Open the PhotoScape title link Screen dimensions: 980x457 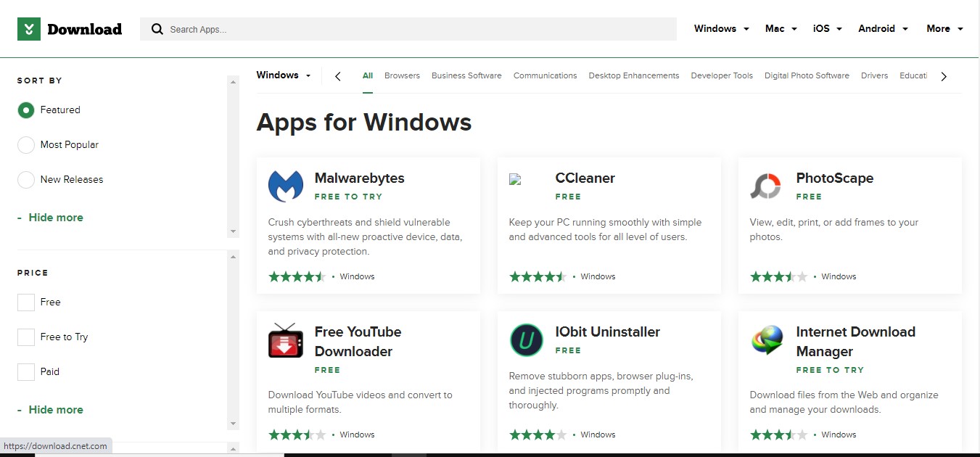pyautogui.click(x=834, y=178)
